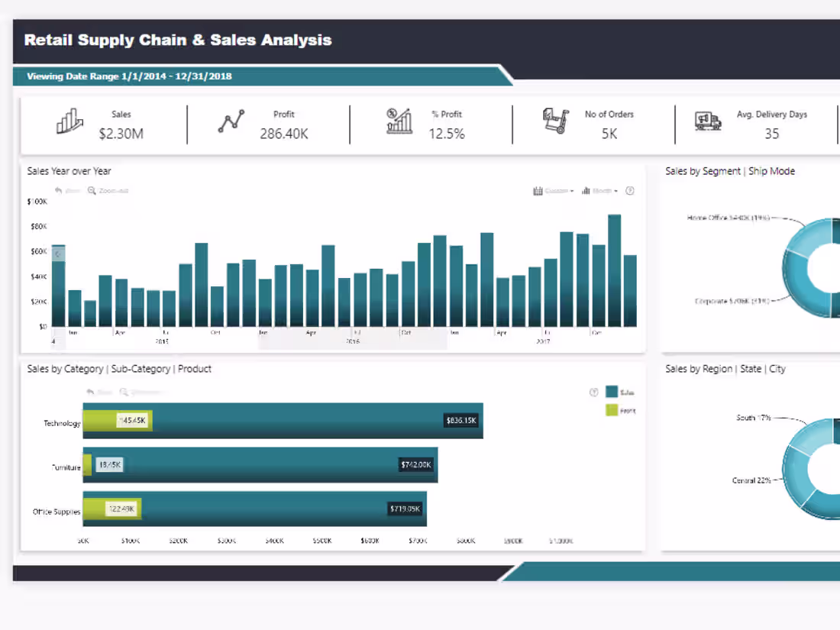840x630 pixels.
Task: Select the Technology sales bar
Action: pyautogui.click(x=305, y=420)
